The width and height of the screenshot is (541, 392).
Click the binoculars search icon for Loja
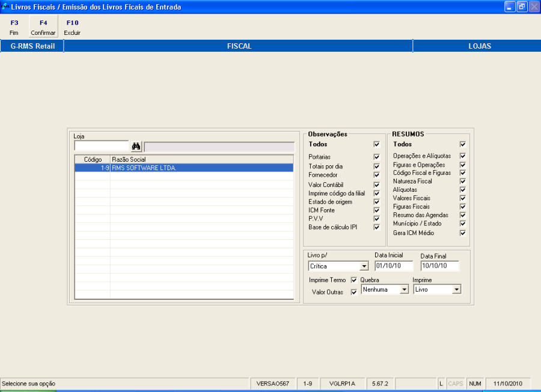click(136, 146)
